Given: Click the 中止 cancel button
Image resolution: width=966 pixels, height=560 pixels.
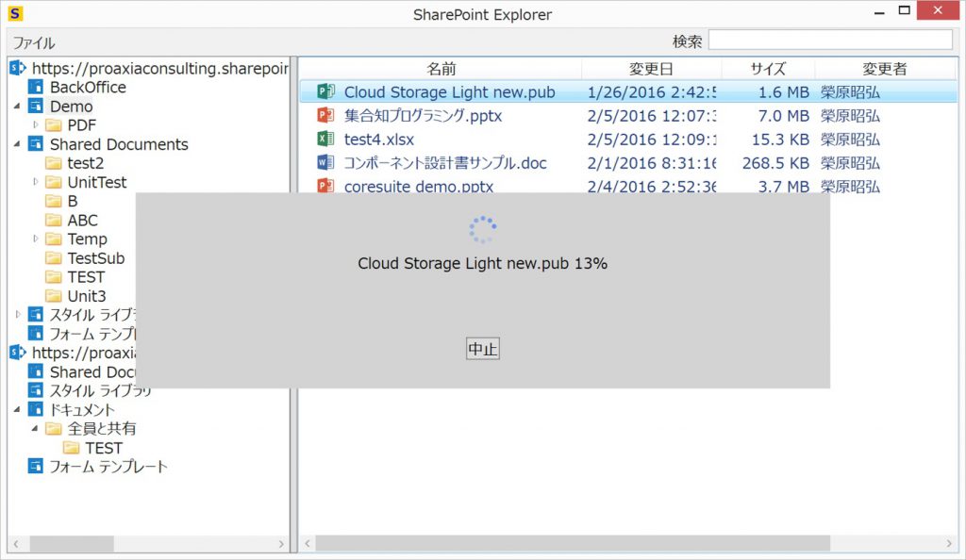Looking at the screenshot, I should [482, 349].
